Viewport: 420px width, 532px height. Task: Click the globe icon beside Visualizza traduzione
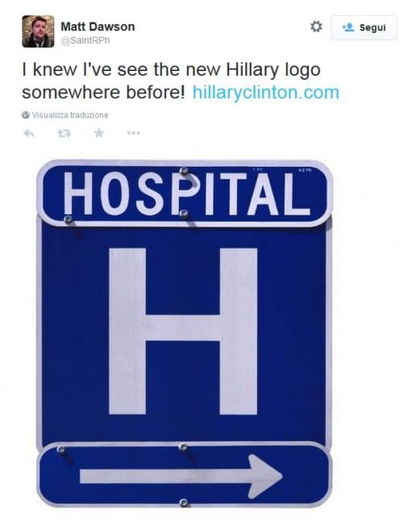pos(26,115)
